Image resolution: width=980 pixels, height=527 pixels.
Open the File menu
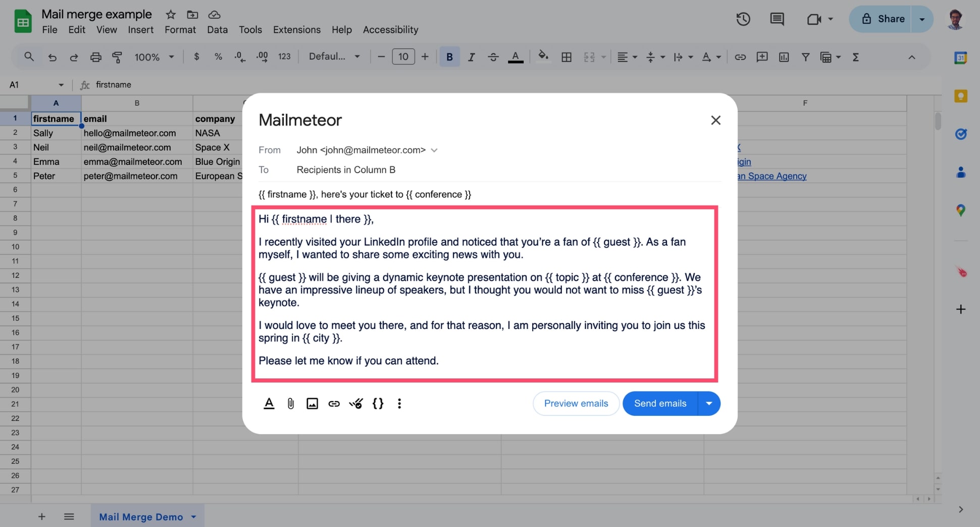click(49, 30)
